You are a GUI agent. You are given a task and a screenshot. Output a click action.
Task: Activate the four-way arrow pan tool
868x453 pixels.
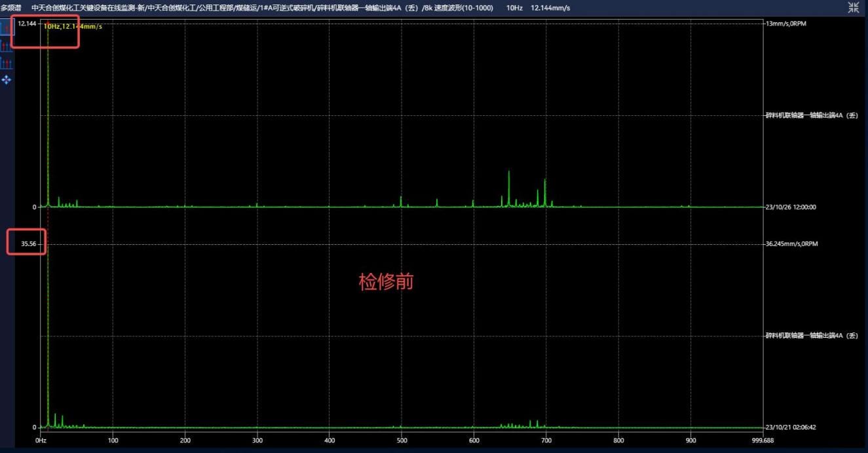click(x=7, y=79)
